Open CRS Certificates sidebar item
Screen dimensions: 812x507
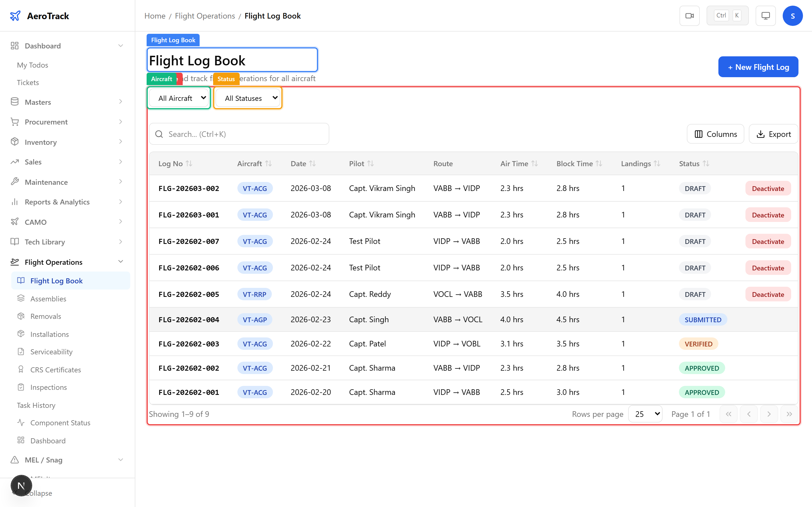click(55, 370)
